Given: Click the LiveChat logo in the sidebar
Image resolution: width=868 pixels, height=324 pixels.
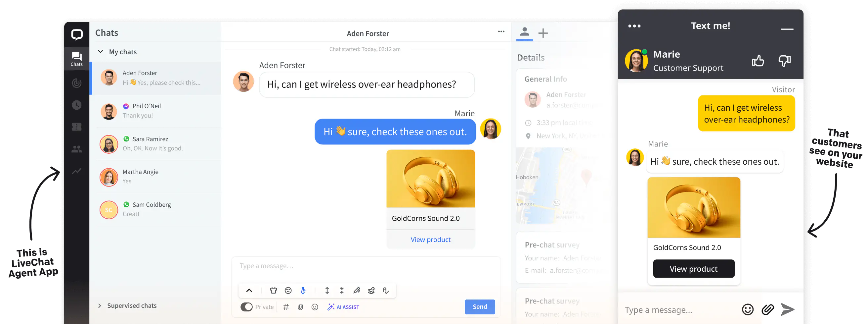Looking at the screenshot, I should click(x=76, y=34).
